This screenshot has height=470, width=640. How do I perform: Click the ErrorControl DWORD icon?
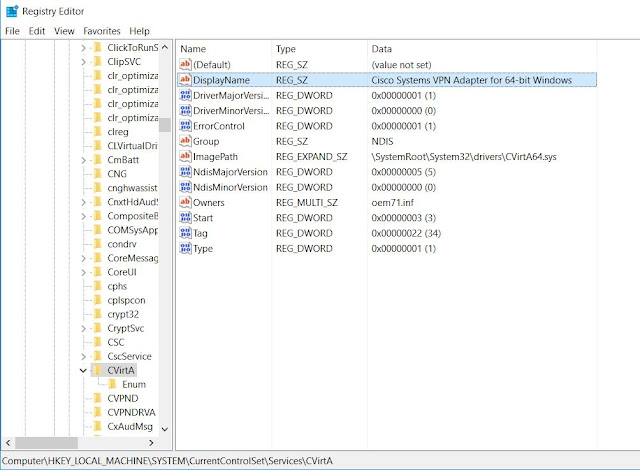[185, 126]
